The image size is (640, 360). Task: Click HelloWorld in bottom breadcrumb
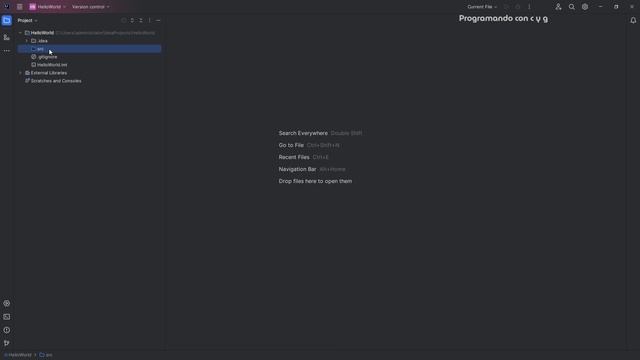pos(18,355)
